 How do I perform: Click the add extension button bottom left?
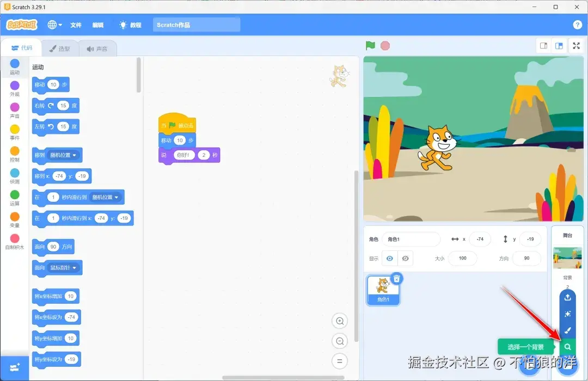[15, 368]
